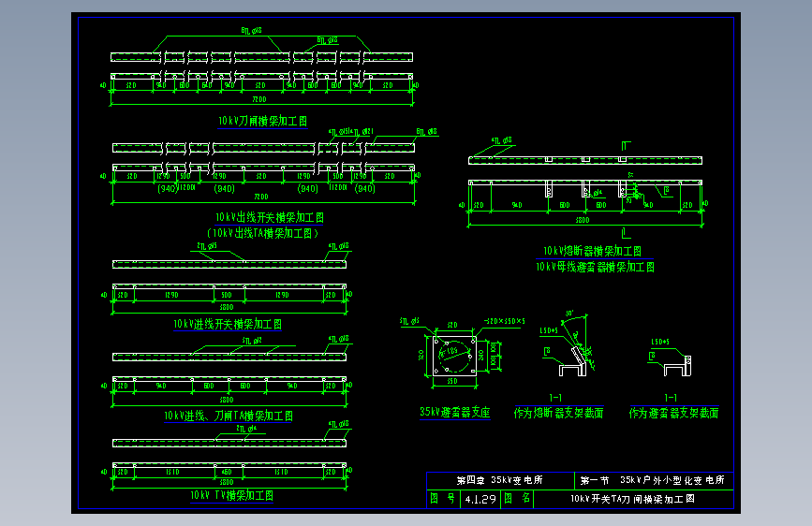Click the "图名" cell in title block

517,499
